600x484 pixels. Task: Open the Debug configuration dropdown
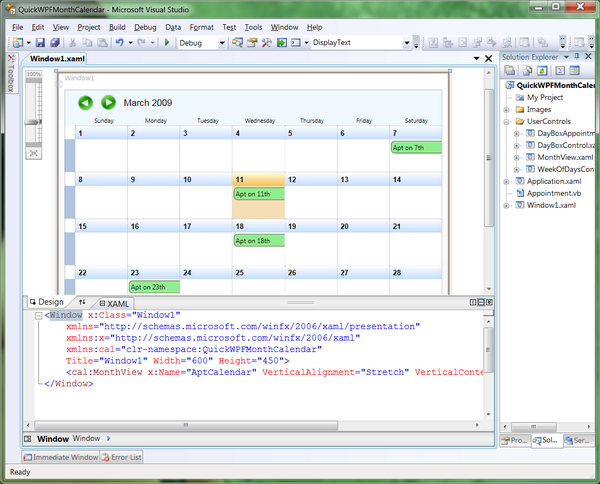click(222, 43)
